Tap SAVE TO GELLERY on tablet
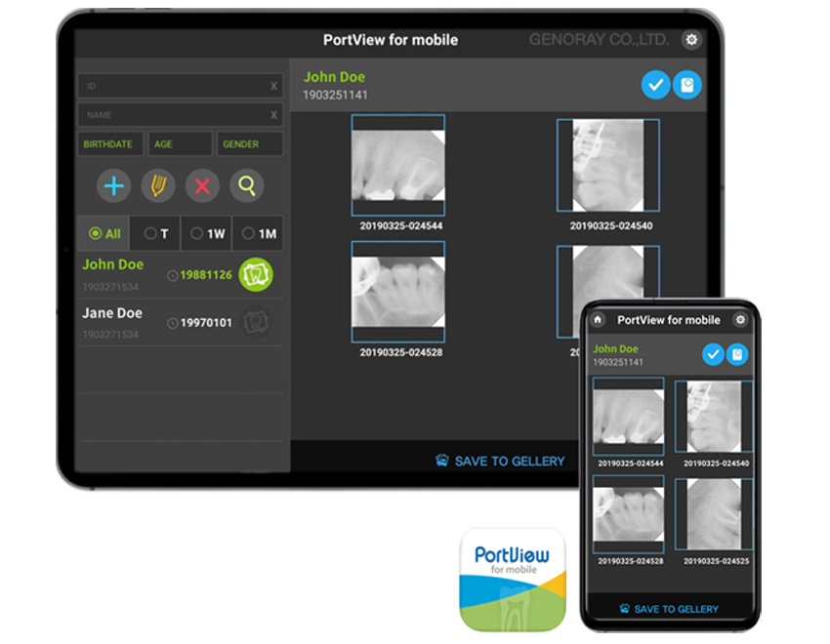 pyautogui.click(x=500, y=462)
